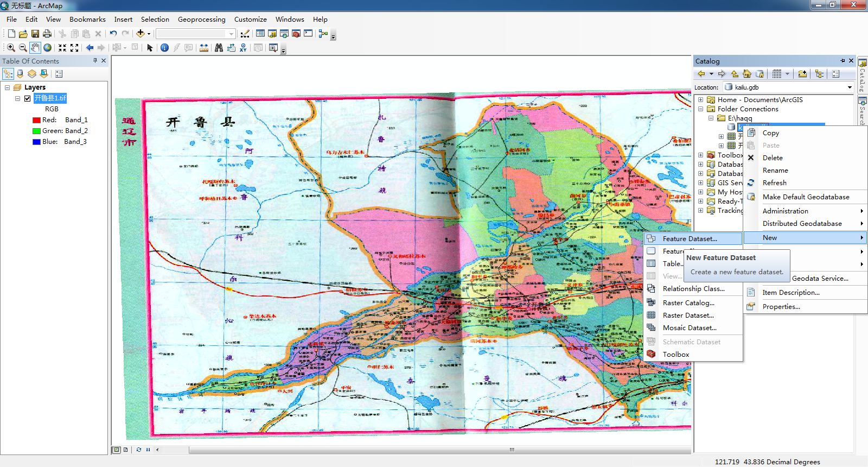Choose the Select Elements arrow tool
868x467 pixels.
(x=150, y=48)
